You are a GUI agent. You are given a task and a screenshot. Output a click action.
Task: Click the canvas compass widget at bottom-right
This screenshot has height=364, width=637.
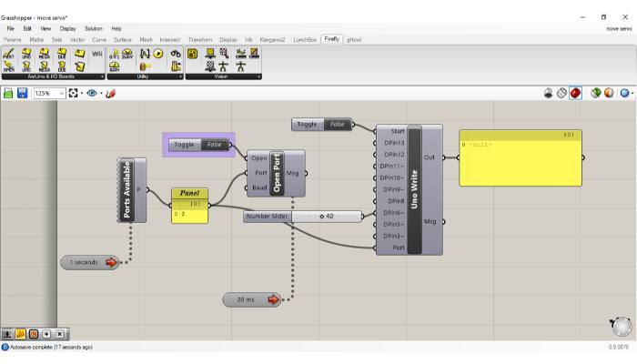point(622,326)
